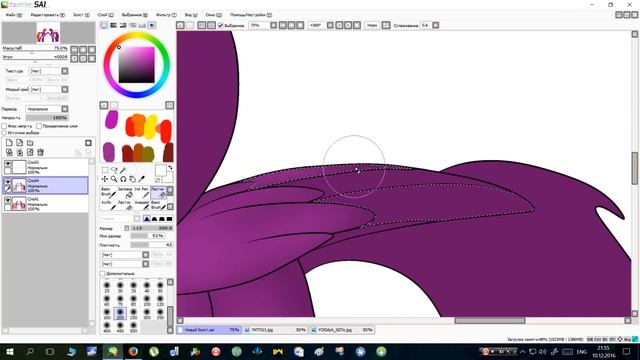Toggle the Выбранное checkbox in toolbar

221,25
